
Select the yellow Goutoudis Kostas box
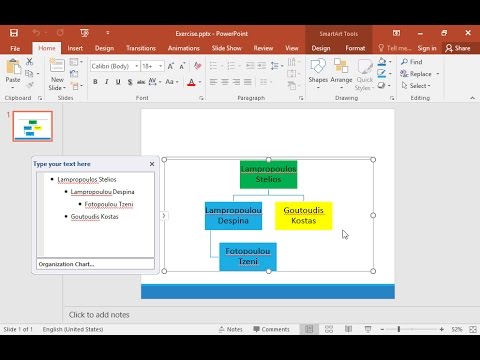[x=303, y=216]
